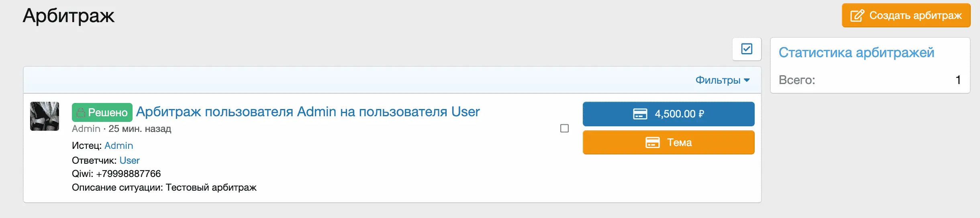Open the arbitration titled Арбитраж пользователя Admin
Image resolution: width=980 pixels, height=218 pixels.
tap(308, 111)
